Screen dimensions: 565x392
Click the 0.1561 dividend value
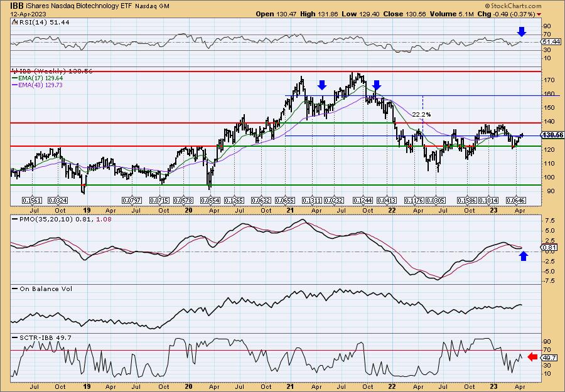(32, 200)
